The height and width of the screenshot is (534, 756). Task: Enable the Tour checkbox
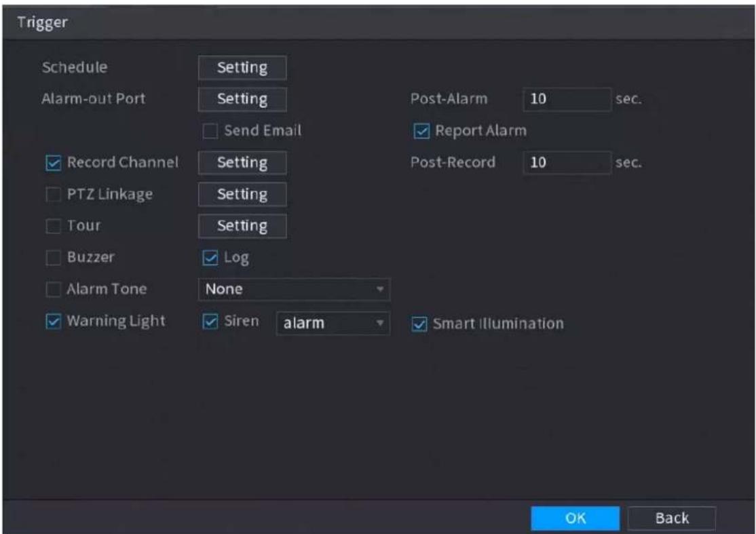(x=53, y=226)
